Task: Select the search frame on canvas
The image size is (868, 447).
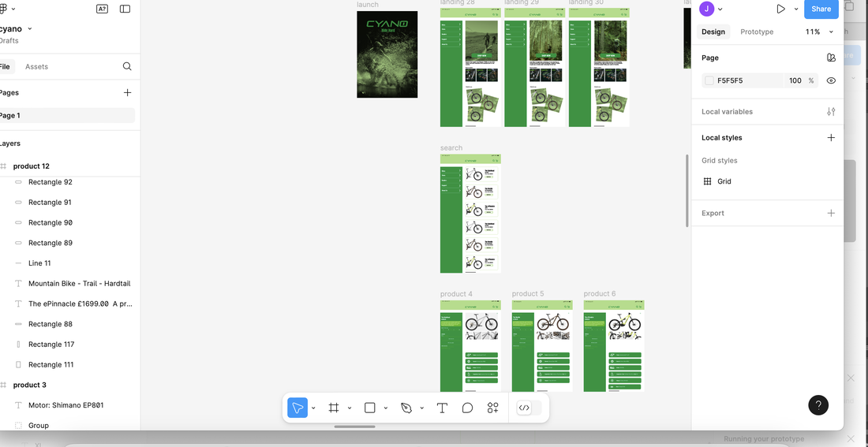Action: click(x=470, y=214)
